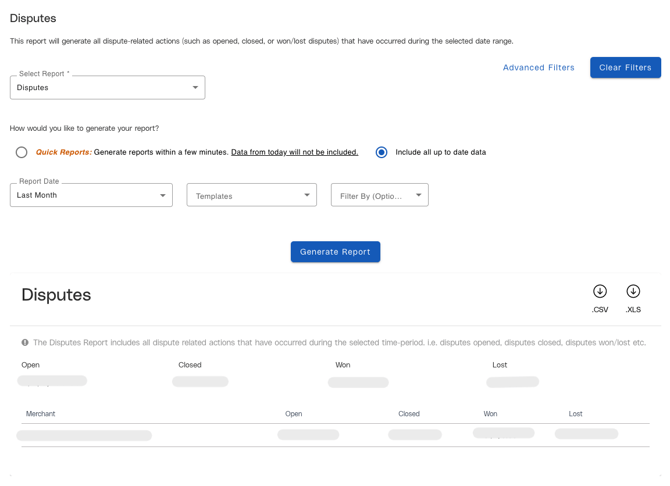Click the dropdown arrow on Templates field
Viewport: 670px width, 486px height.
click(307, 195)
